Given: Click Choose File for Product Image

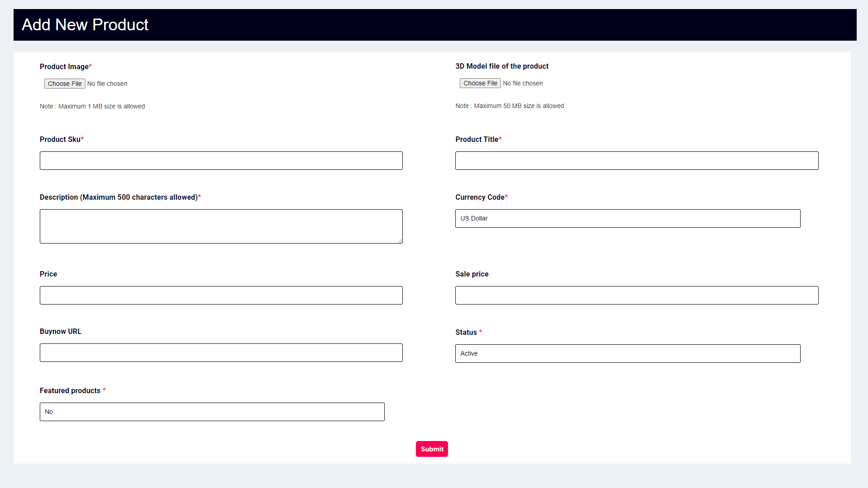Looking at the screenshot, I should click(65, 84).
